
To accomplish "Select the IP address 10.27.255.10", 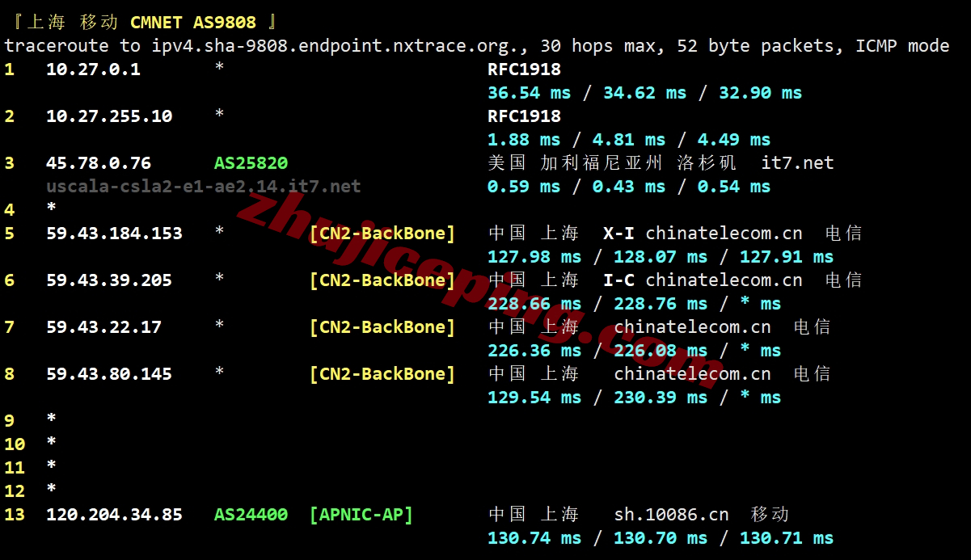I will click(109, 116).
